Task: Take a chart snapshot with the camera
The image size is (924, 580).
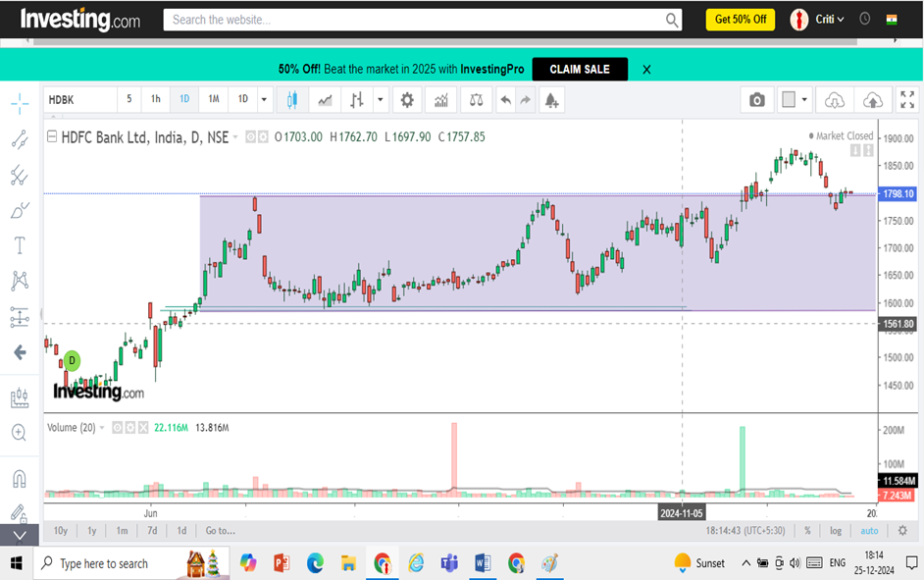Action: tap(757, 100)
